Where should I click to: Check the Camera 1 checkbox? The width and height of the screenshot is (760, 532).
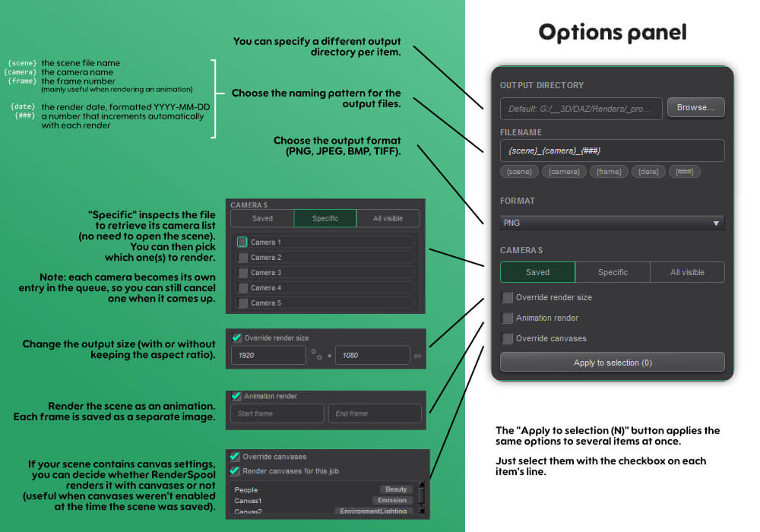(242, 242)
